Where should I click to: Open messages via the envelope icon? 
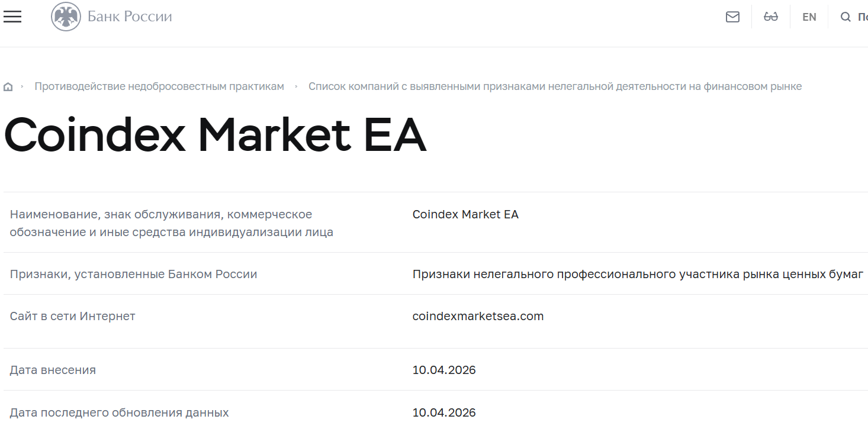[732, 17]
